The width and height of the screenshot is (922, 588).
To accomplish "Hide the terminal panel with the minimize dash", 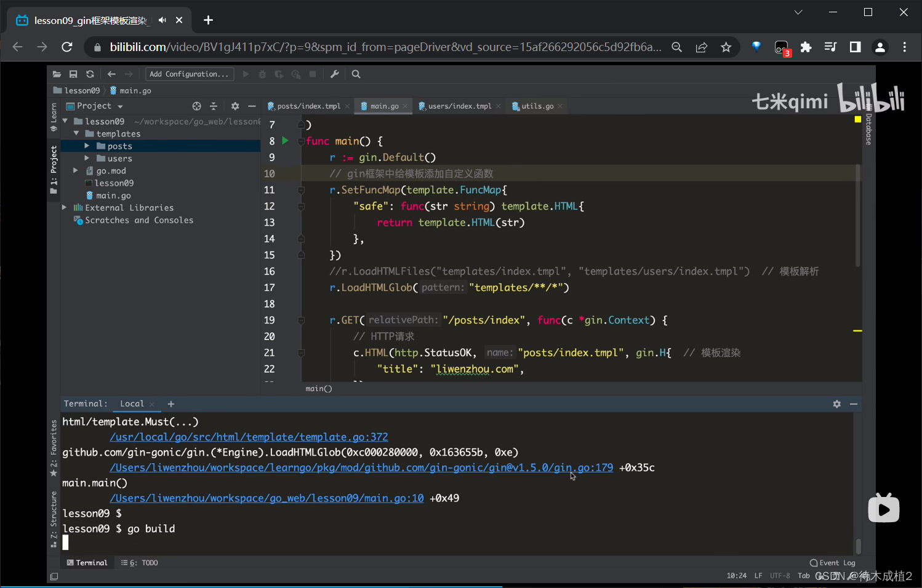I will pos(854,404).
